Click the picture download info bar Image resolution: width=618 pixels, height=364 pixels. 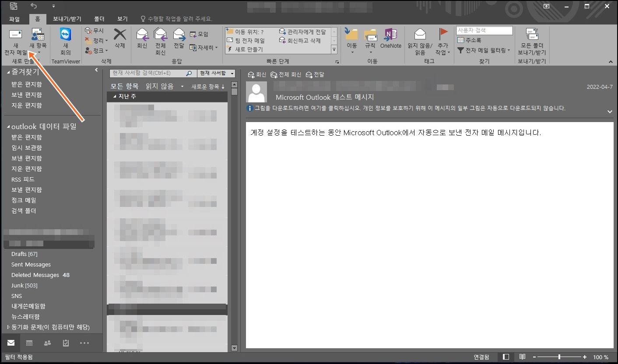click(x=406, y=108)
